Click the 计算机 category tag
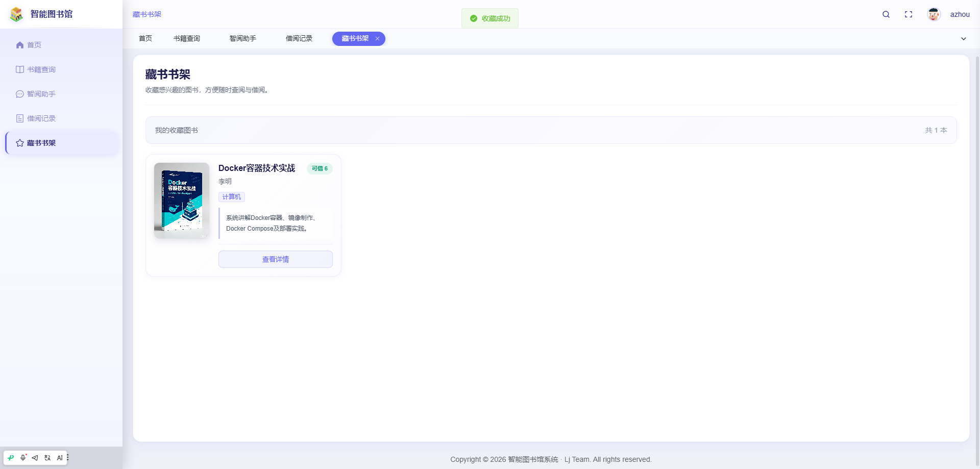 coord(232,197)
